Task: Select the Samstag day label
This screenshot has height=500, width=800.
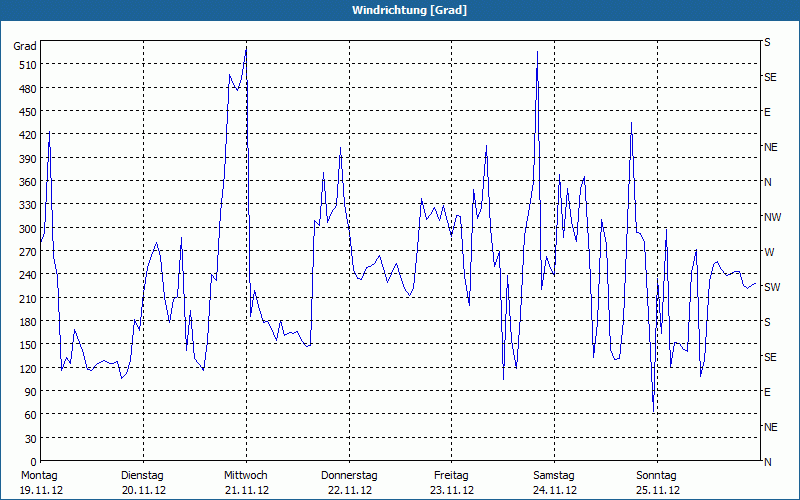Action: 554,476
